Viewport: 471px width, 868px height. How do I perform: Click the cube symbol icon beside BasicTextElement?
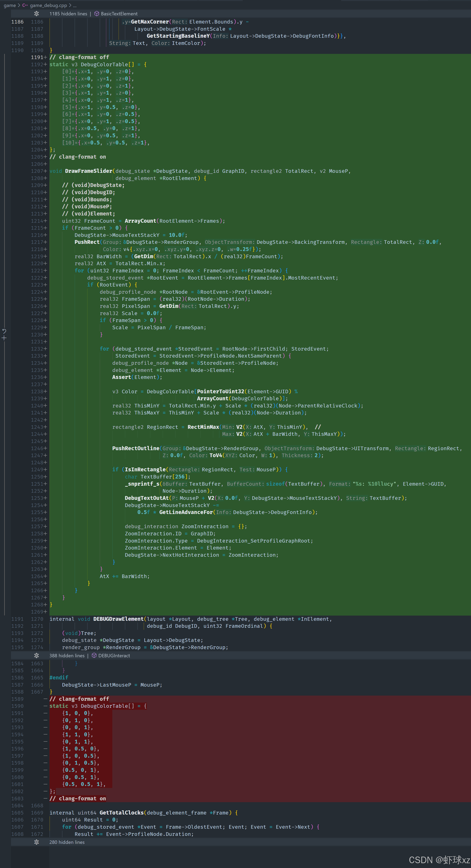97,14
